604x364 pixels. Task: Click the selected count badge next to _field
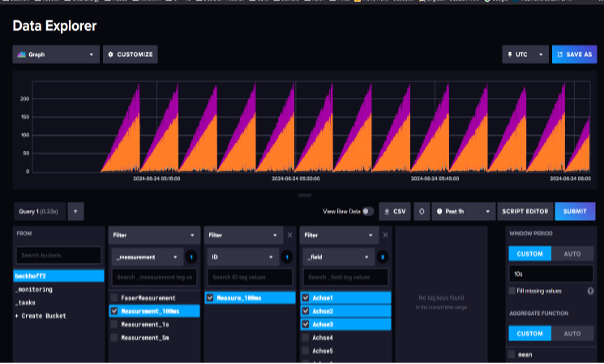[x=382, y=257]
